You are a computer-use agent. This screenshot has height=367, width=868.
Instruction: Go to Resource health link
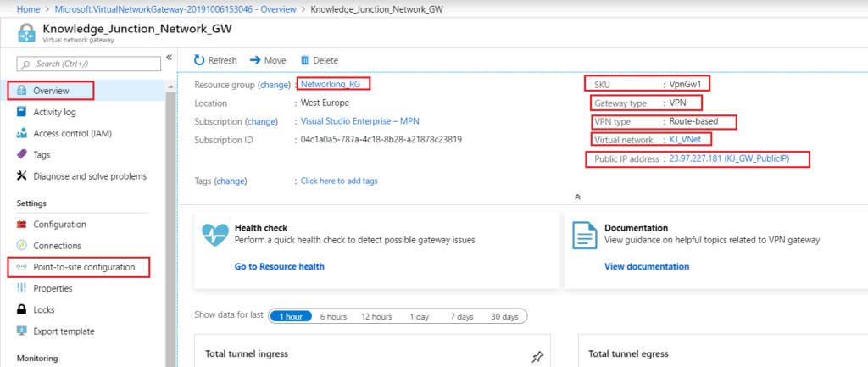pyautogui.click(x=280, y=266)
